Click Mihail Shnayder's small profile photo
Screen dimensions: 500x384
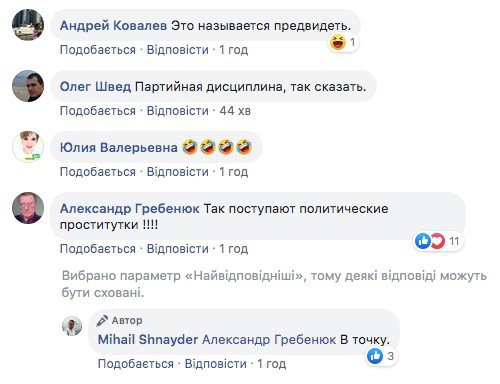click(x=72, y=326)
